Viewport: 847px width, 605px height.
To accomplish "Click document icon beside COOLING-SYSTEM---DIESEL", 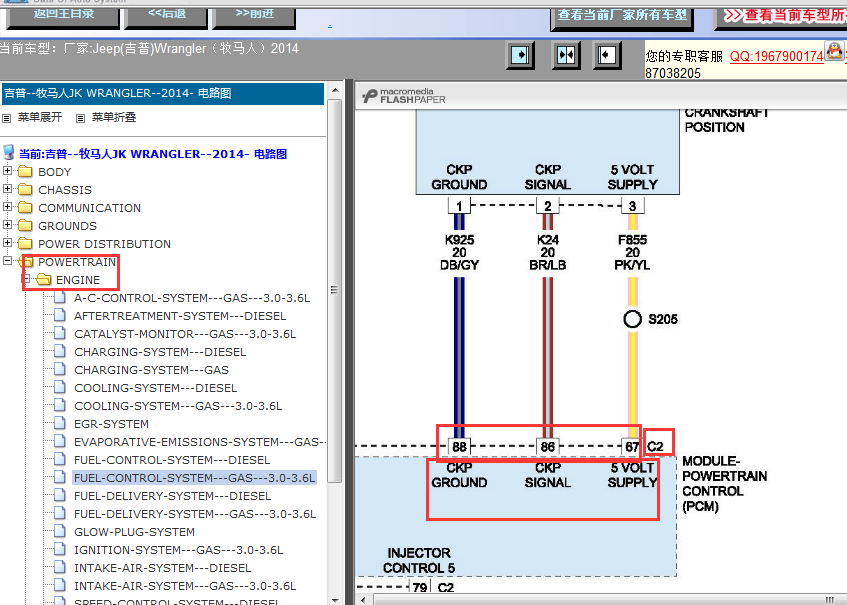I will 60,387.
